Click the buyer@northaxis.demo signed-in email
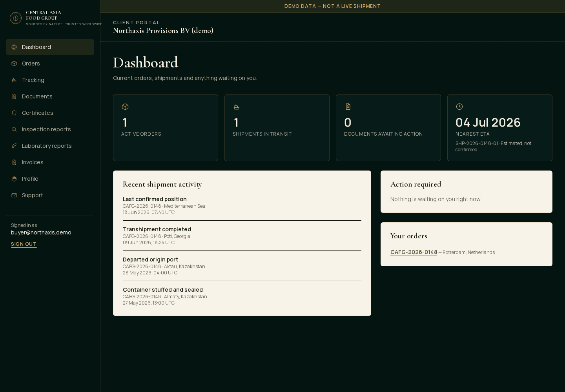The height and width of the screenshot is (392, 565). pyautogui.click(x=41, y=232)
